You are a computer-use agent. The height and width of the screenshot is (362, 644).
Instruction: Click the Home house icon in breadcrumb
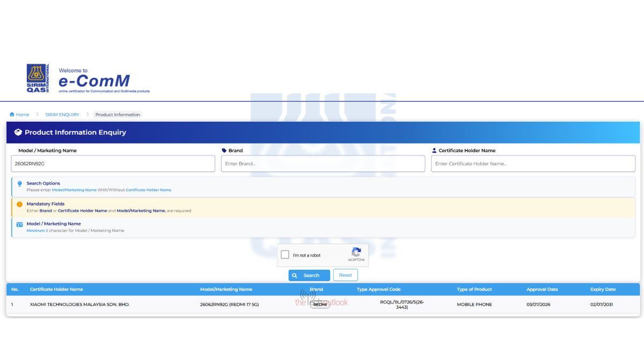(12, 115)
